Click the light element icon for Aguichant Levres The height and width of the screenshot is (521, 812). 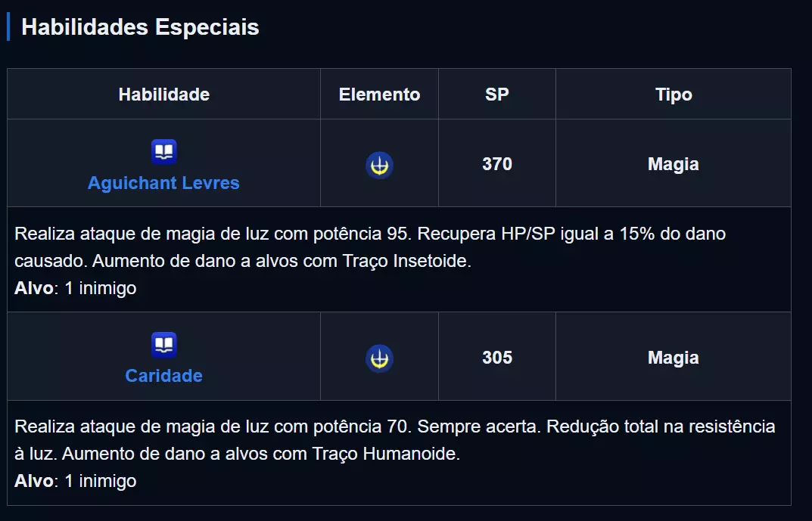pos(379,165)
